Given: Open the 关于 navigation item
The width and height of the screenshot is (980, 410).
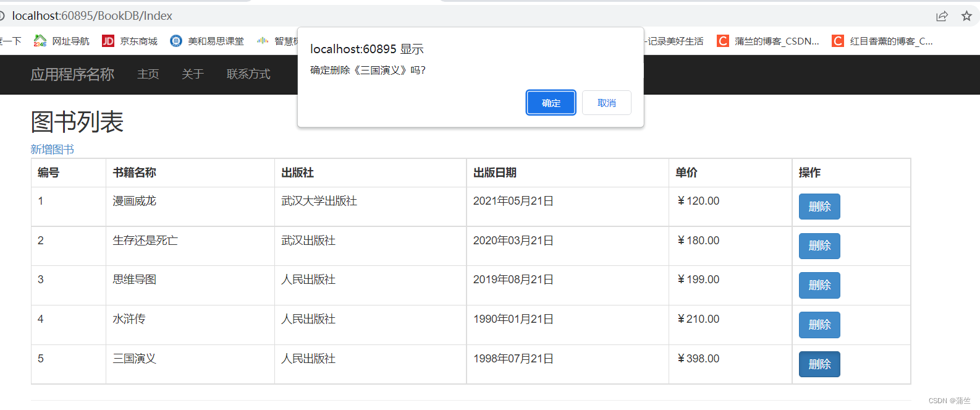Looking at the screenshot, I should click(x=193, y=74).
